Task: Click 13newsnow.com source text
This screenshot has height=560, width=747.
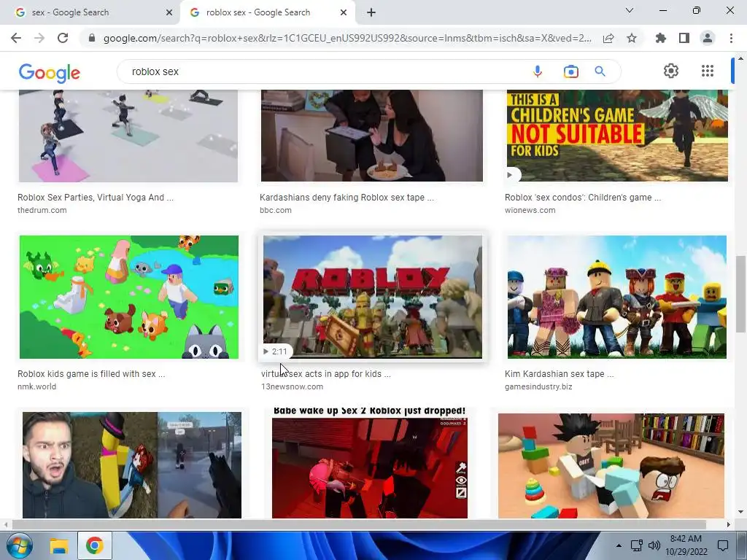Action: click(292, 386)
